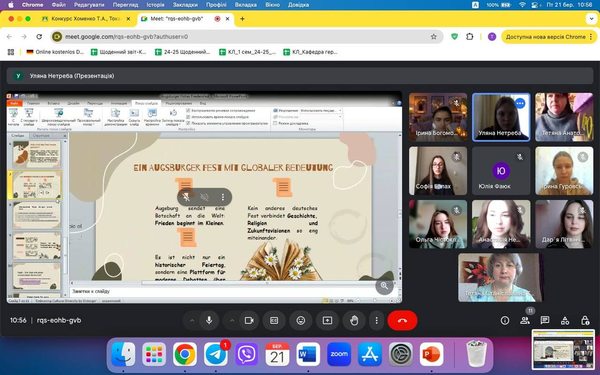Open chat with everyone icon
Screen dimensions: 600x375
[545, 320]
